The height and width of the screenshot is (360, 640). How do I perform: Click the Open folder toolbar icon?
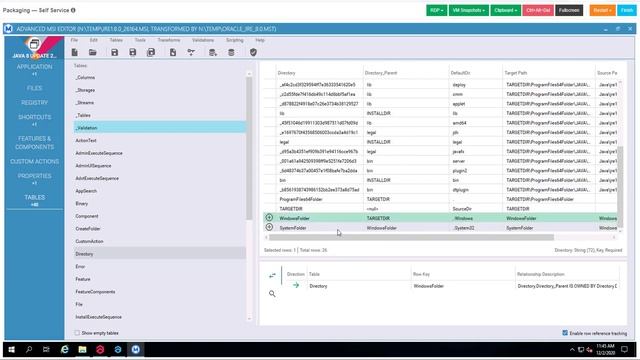pos(93,52)
